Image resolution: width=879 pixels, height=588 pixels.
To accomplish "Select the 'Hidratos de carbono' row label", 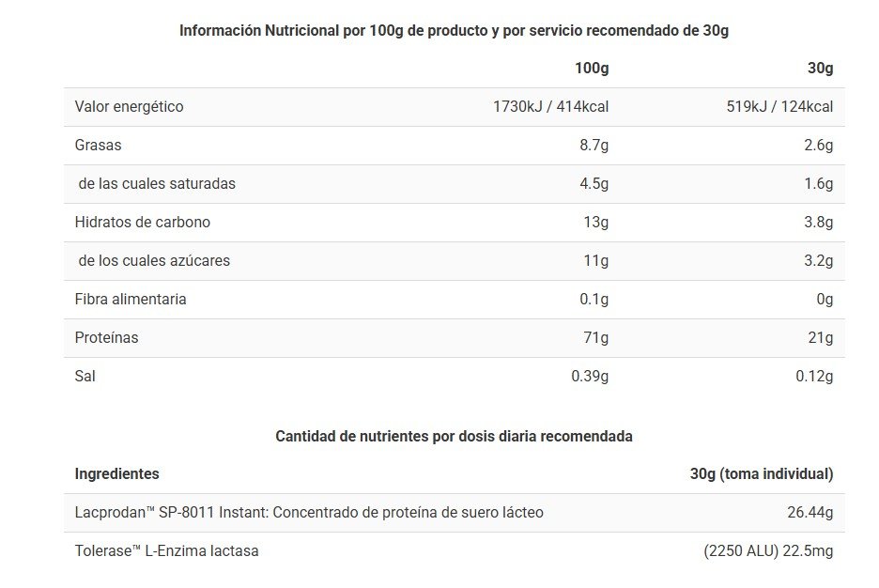I will point(143,223).
